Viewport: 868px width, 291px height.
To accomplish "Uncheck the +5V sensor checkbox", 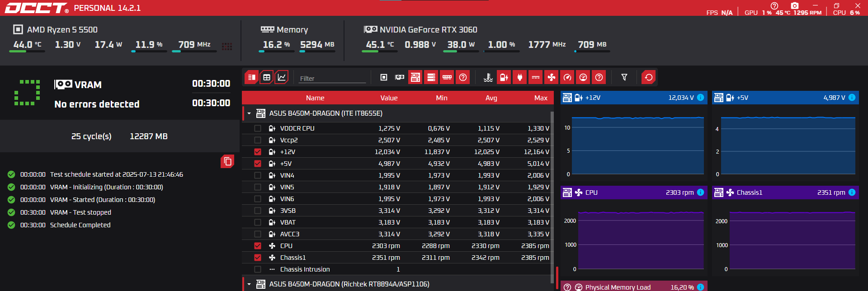I will click(x=258, y=164).
